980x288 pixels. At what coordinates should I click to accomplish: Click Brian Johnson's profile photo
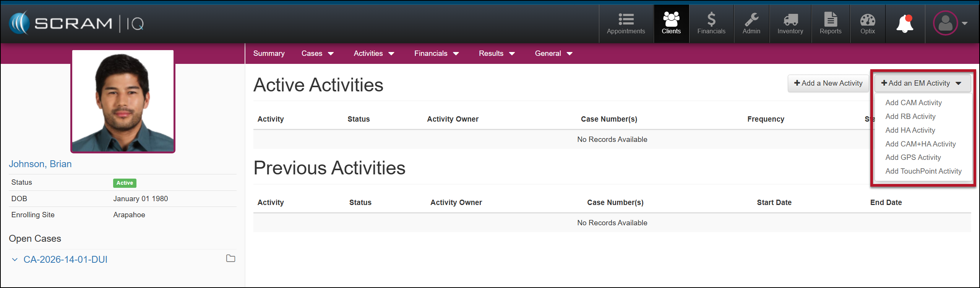[x=123, y=101]
